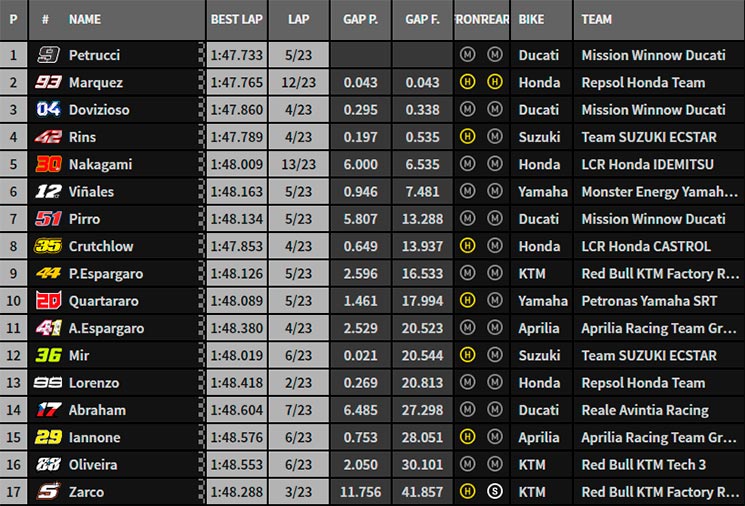Open rider name Petrucci

(94, 55)
